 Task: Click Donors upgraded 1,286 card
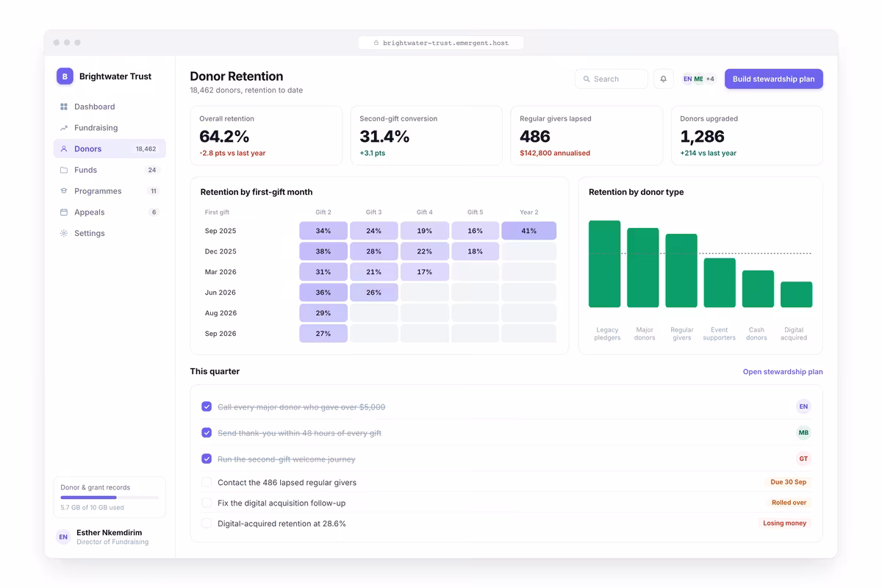pyautogui.click(x=747, y=135)
